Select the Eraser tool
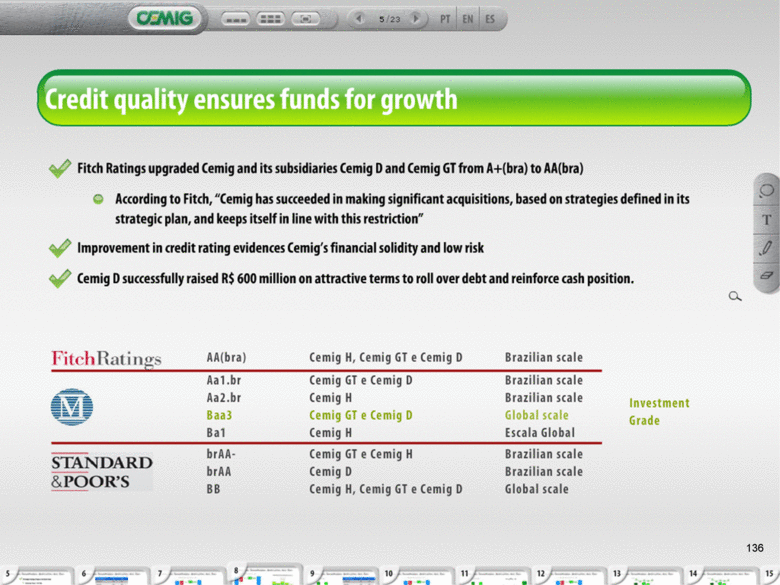 tap(767, 275)
